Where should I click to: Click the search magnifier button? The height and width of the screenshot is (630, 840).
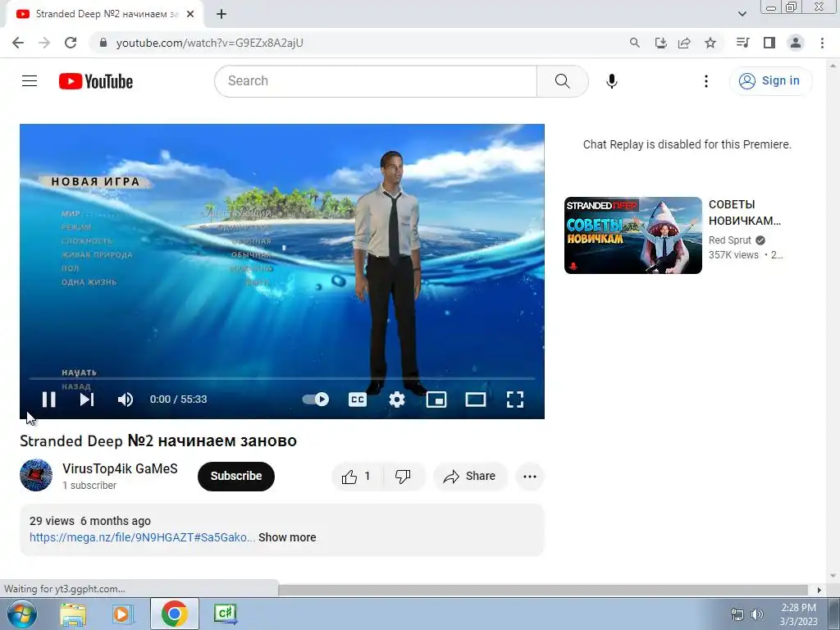pyautogui.click(x=563, y=81)
